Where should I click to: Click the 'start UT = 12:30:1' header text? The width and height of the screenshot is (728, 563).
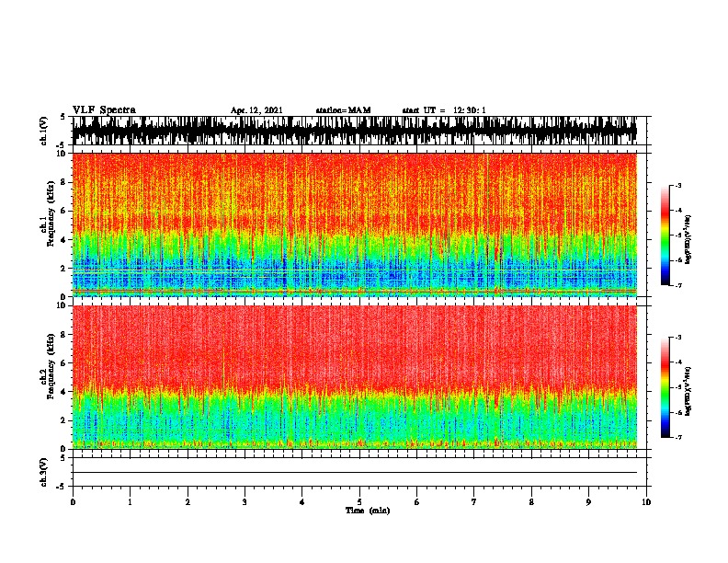(444, 110)
